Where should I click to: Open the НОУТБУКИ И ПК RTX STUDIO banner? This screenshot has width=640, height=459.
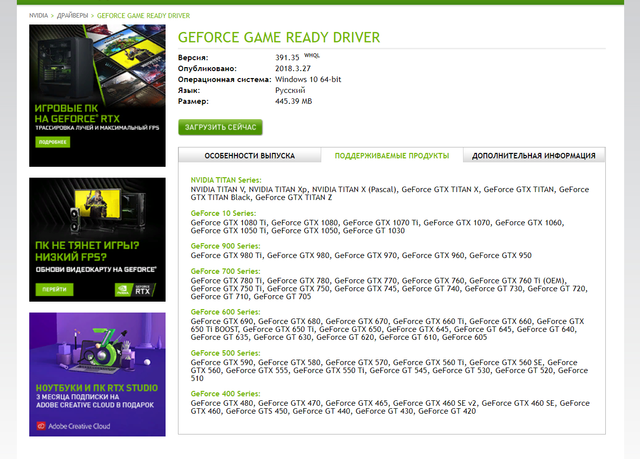click(97, 375)
